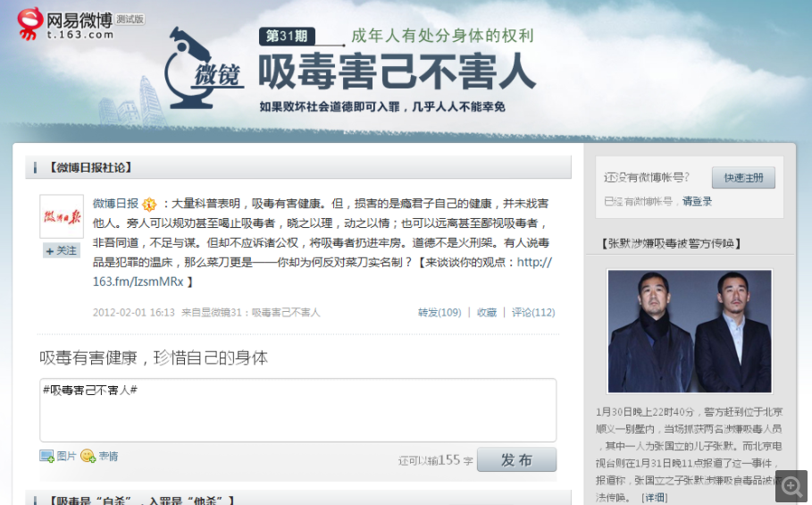Click 转发(109) repost link

click(439, 312)
